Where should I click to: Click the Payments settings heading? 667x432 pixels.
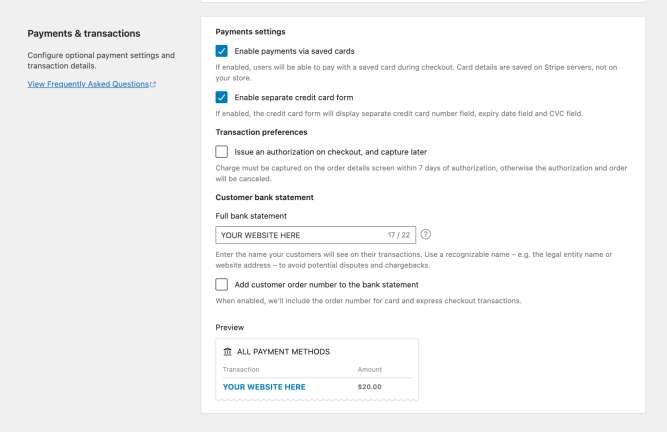click(251, 32)
